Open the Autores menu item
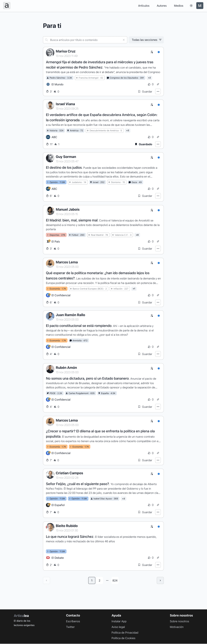 point(162,6)
